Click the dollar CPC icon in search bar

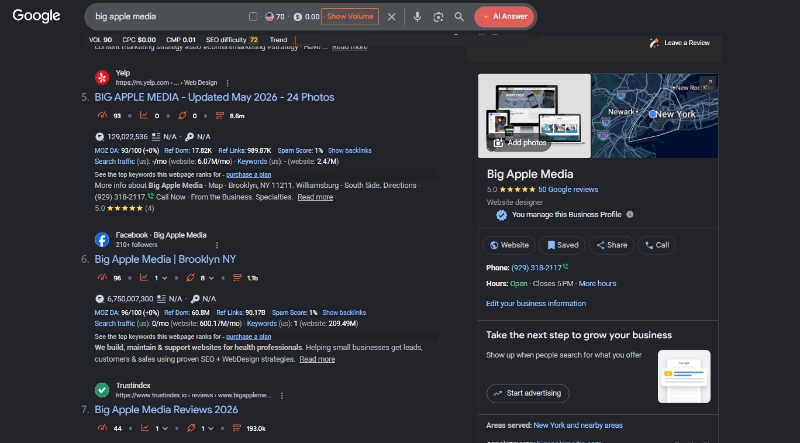298,17
